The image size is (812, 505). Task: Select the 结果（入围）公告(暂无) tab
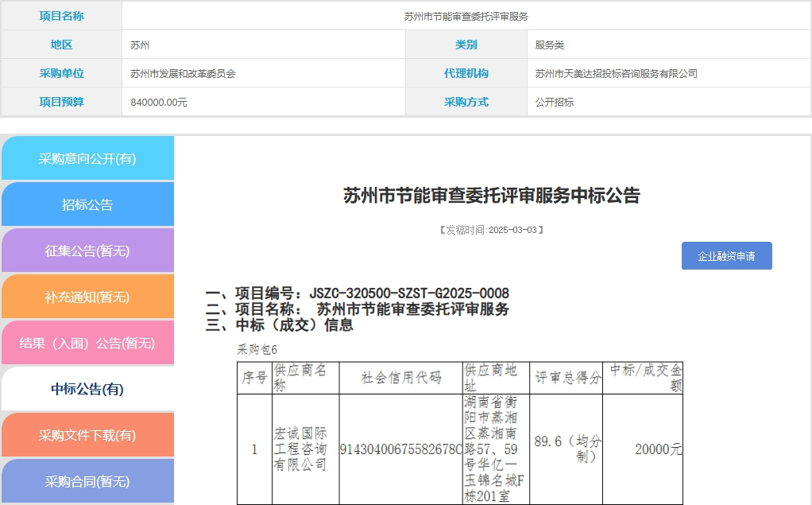pos(87,343)
